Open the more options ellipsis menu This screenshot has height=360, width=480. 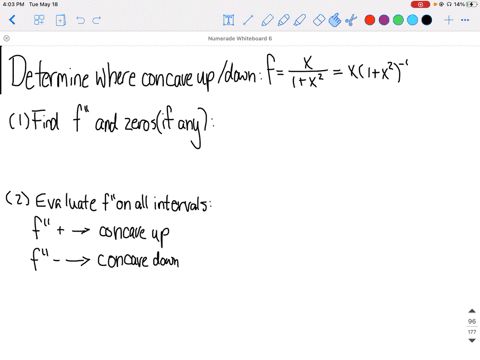[465, 20]
